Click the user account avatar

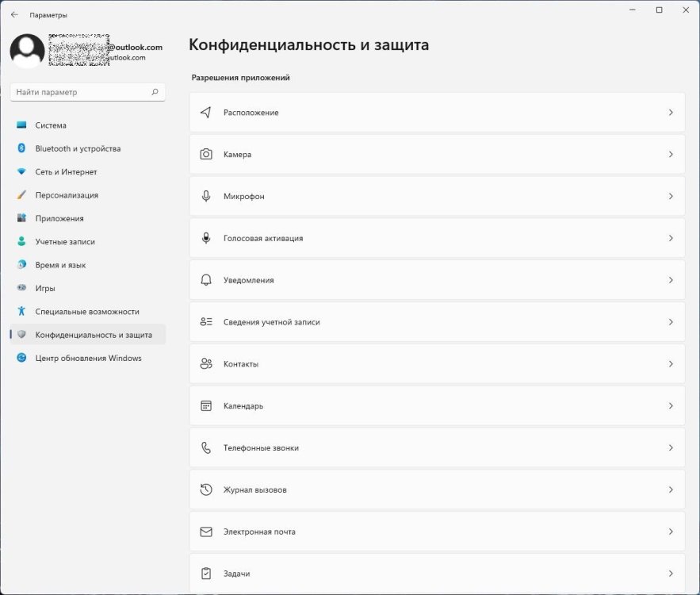[x=27, y=51]
